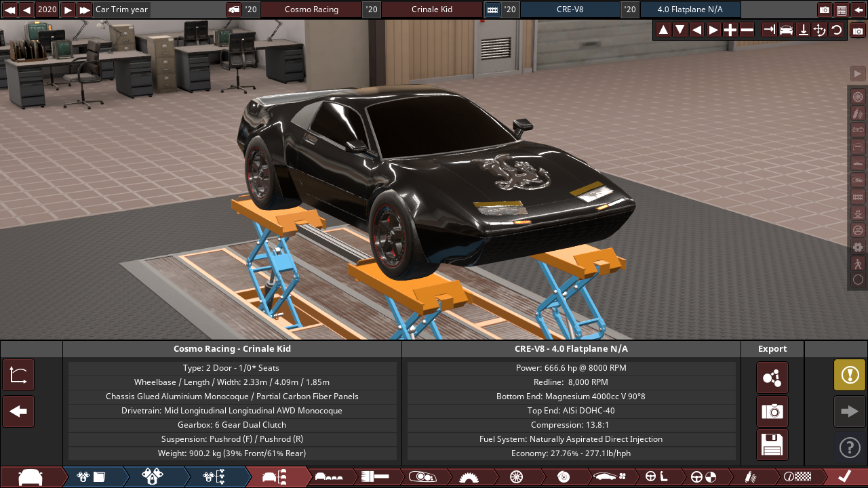The height and width of the screenshot is (488, 868).
Task: Zoom out with the minus button
Action: [x=747, y=30]
